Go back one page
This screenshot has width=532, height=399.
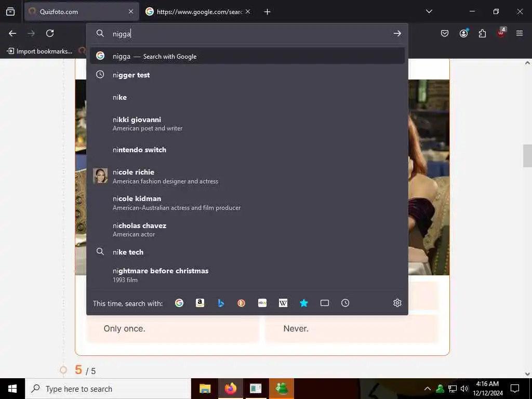point(12,33)
